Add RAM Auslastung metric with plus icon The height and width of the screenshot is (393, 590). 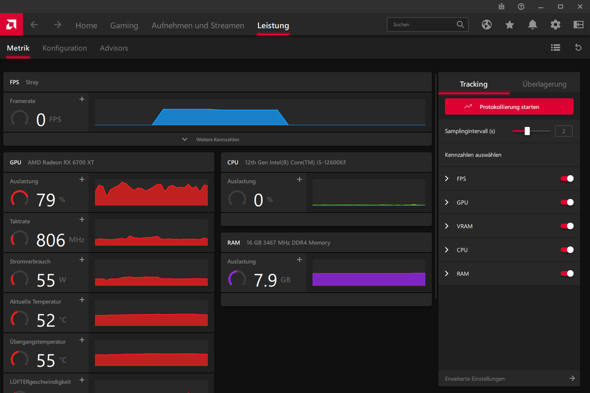299,260
